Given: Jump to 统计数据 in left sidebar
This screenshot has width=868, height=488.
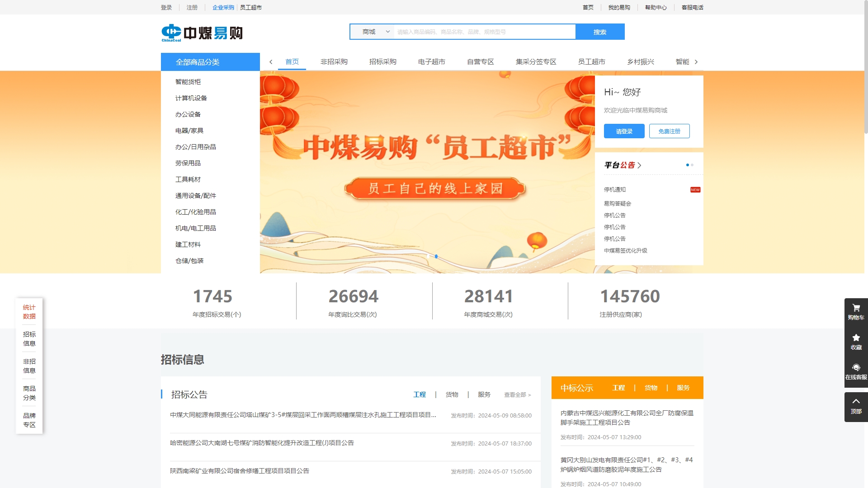Looking at the screenshot, I should tap(29, 312).
